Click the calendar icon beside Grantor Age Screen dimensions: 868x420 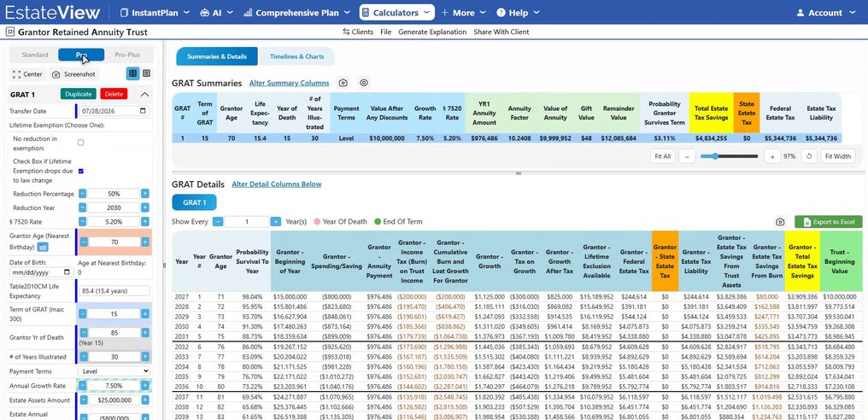click(43, 247)
